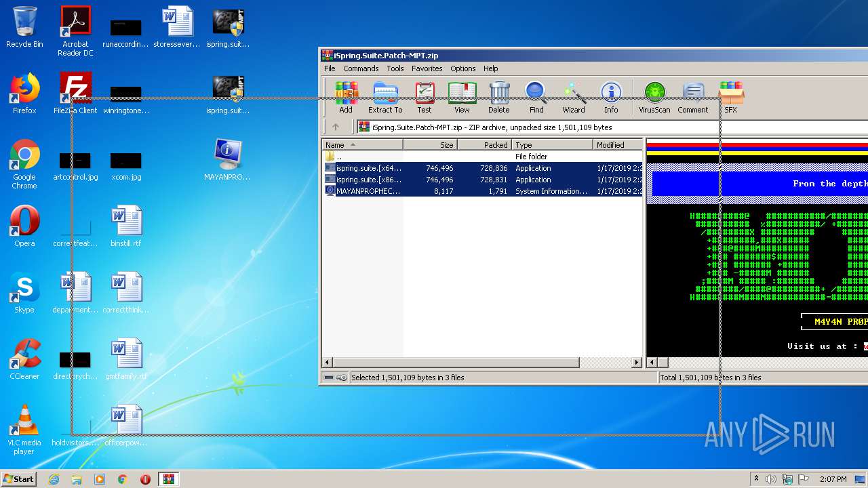Viewport: 868px width, 488px height.
Task: Select artcontrol.jpg desktop file
Action: point(75,167)
